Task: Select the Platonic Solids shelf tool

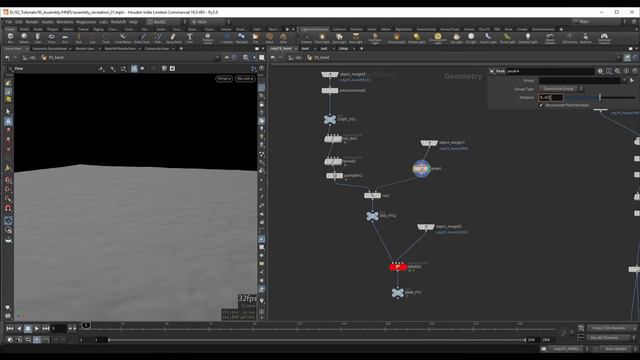Action: (x=208, y=38)
